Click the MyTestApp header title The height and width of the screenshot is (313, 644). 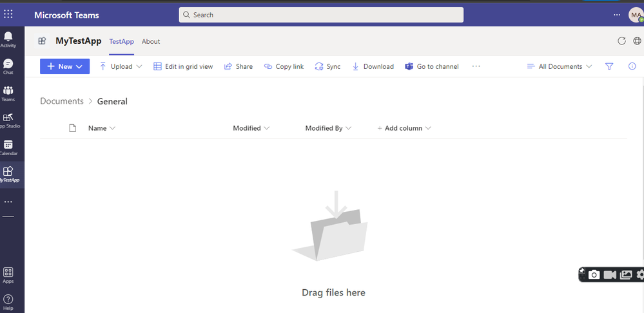pyautogui.click(x=79, y=41)
